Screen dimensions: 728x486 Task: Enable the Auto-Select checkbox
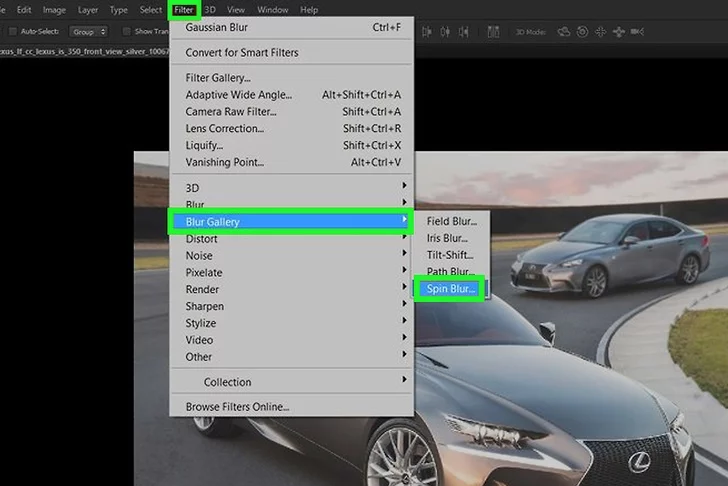[12, 32]
